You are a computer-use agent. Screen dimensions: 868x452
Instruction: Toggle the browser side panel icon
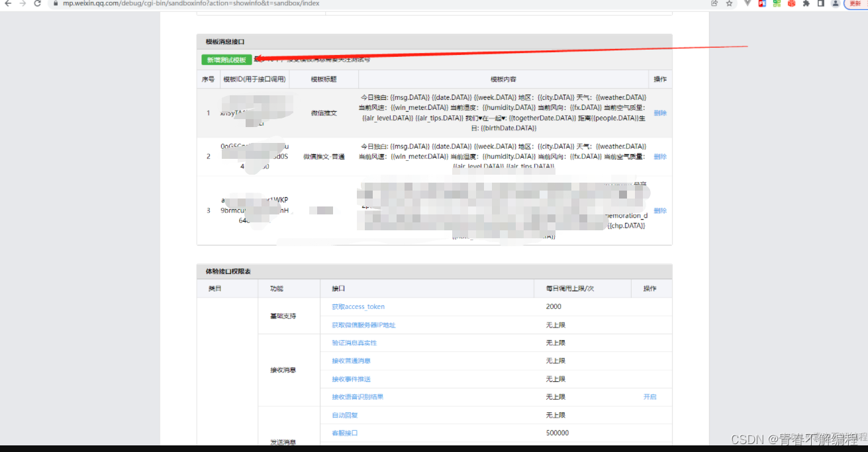pos(821,3)
